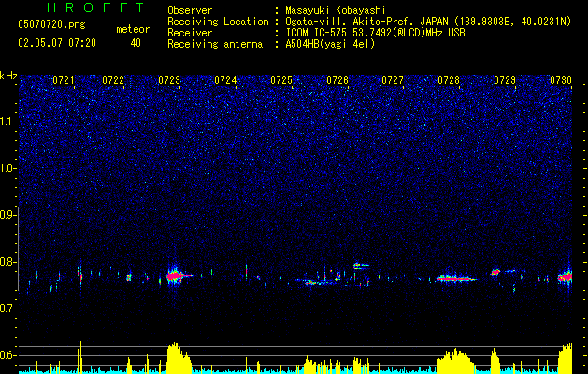Click the 0726 time marker
The width and height of the screenshot is (588, 374).
(x=337, y=79)
